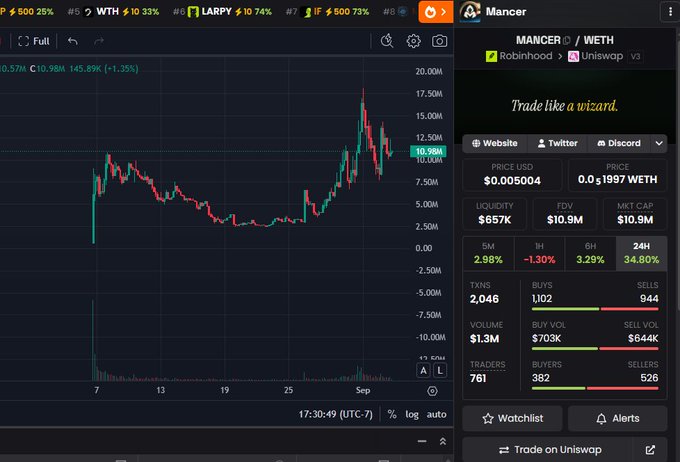Toggle percent scale on chart
The height and width of the screenshot is (462, 680).
tap(392, 414)
